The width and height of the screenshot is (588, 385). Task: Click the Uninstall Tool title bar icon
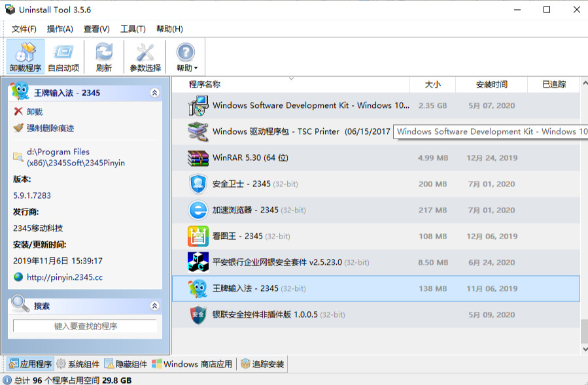pyautogui.click(x=10, y=9)
